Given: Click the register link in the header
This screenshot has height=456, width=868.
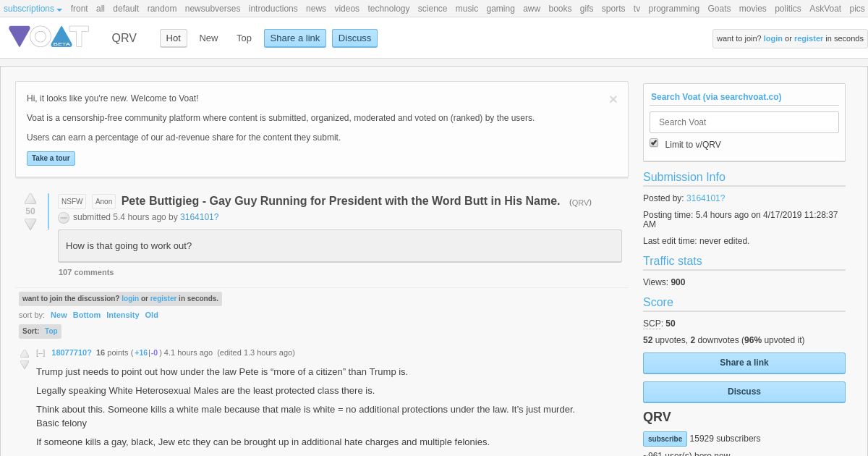Looking at the screenshot, I should (x=809, y=38).
